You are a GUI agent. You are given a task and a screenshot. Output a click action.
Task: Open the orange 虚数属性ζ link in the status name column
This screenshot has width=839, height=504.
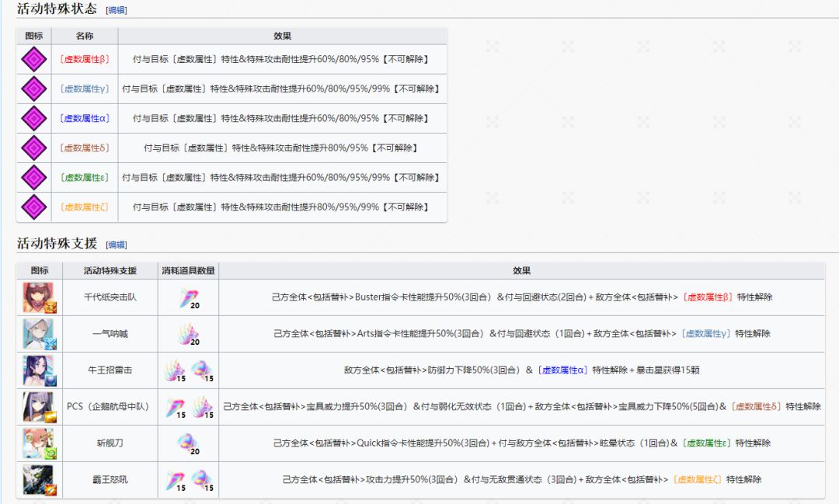point(85,207)
